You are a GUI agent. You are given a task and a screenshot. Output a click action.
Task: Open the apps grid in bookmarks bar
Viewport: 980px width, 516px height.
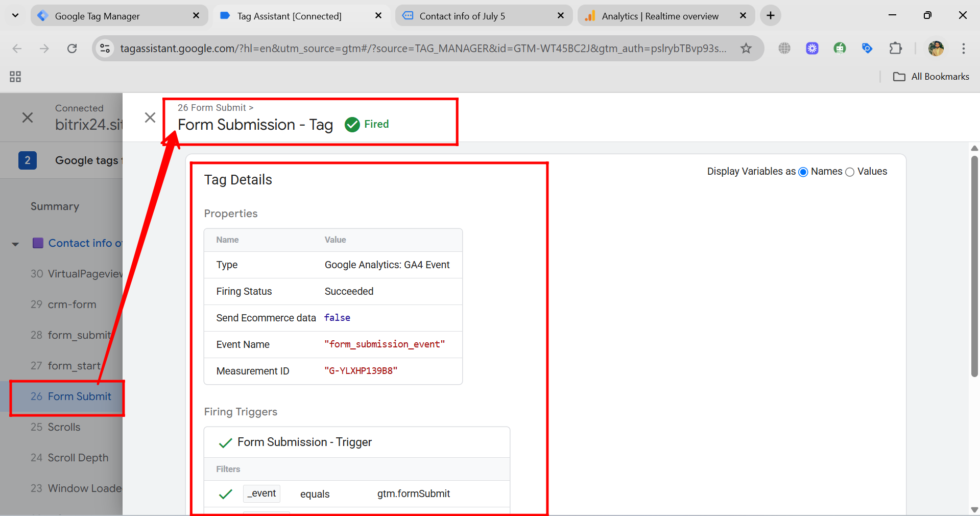click(15, 77)
